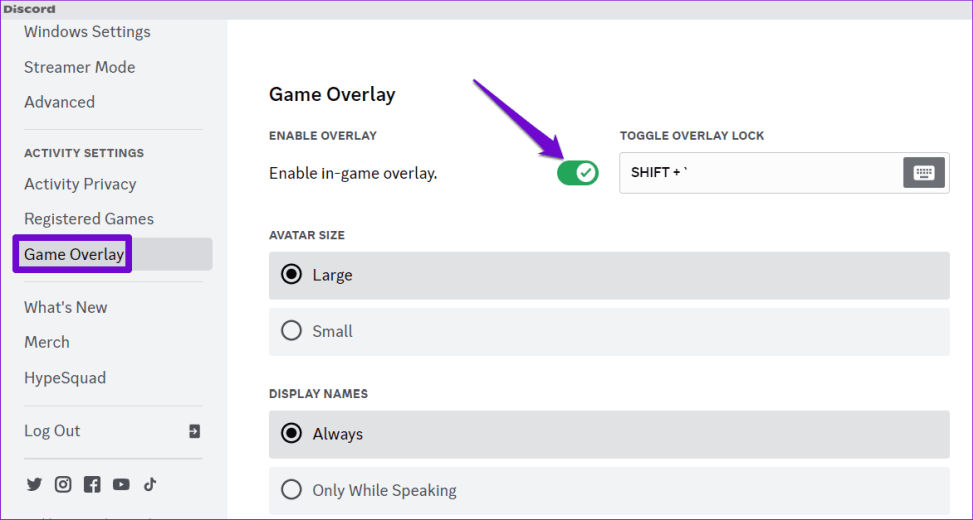Click the What's New link
This screenshot has width=973, height=520.
pyautogui.click(x=66, y=307)
